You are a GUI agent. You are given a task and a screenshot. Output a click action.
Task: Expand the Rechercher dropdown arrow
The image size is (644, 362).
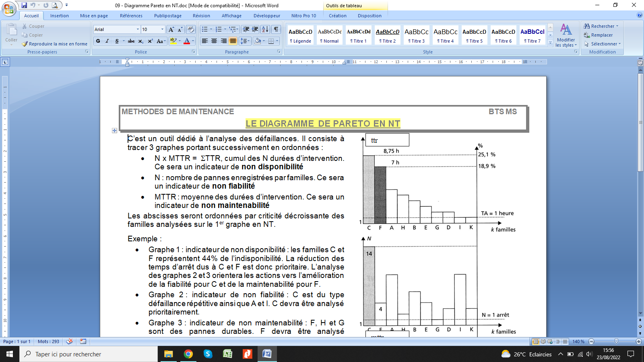coord(617,26)
